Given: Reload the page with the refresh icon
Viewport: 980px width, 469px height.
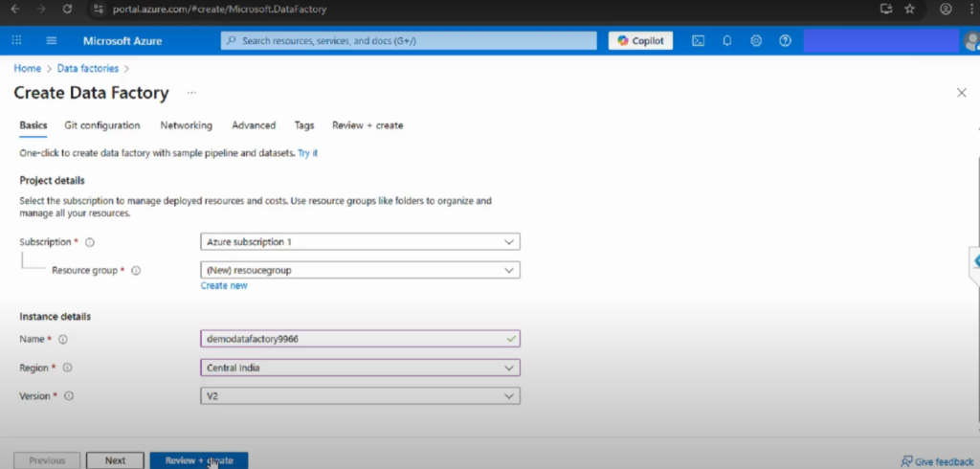Looking at the screenshot, I should point(67,9).
